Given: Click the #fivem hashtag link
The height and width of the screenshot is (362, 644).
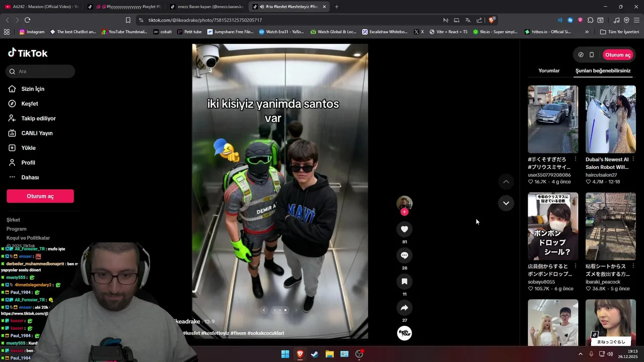Looking at the screenshot, I should (x=238, y=333).
